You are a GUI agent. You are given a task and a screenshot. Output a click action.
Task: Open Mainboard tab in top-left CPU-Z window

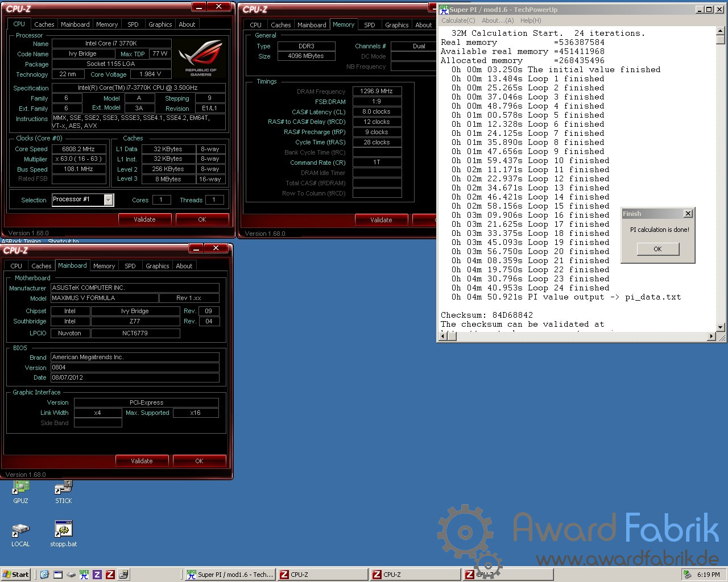pyautogui.click(x=75, y=24)
